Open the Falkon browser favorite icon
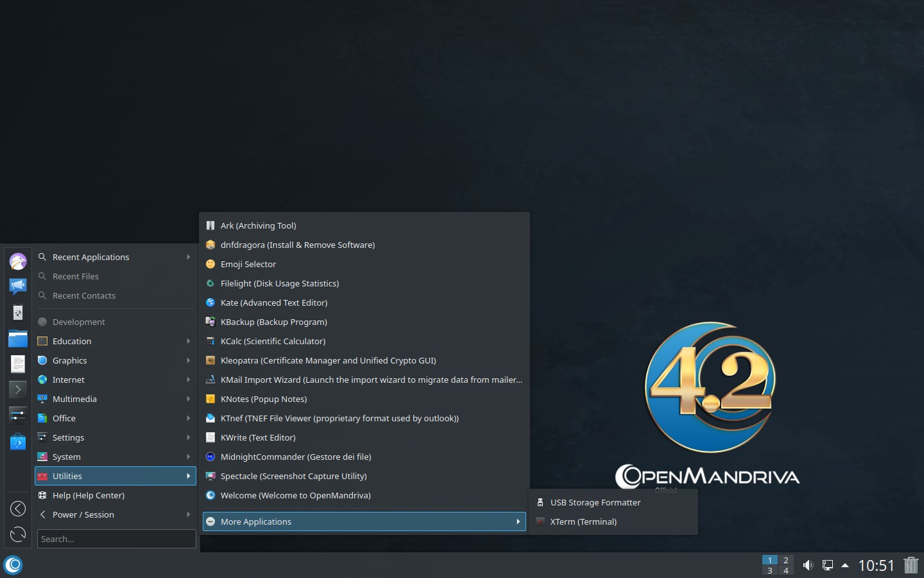This screenshot has height=578, width=924. point(18,261)
